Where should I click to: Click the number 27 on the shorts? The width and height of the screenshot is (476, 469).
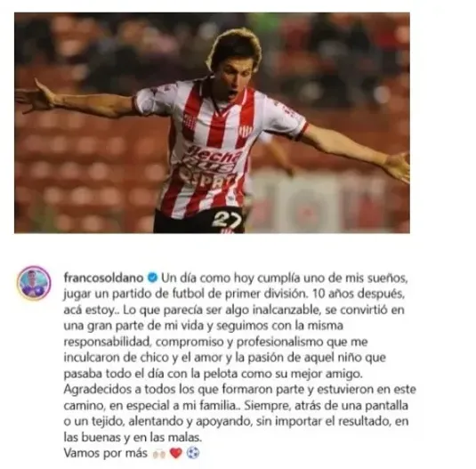coord(227,219)
